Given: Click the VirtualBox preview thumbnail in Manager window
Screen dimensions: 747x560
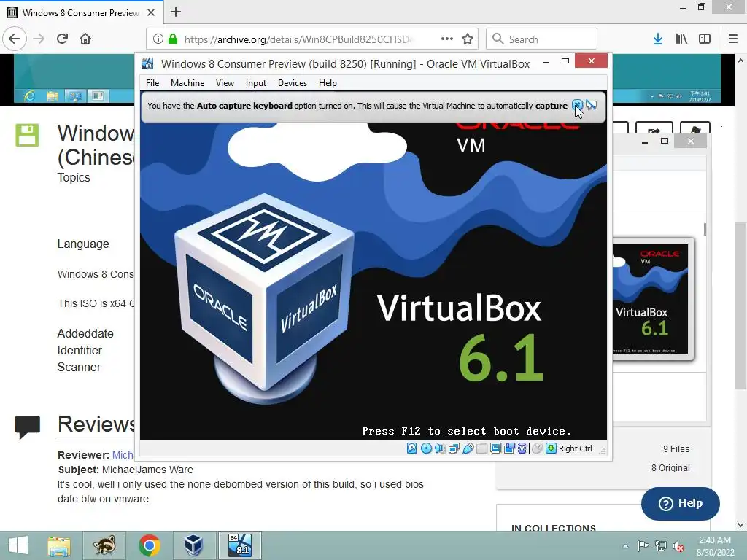Looking at the screenshot, I should click(653, 298).
